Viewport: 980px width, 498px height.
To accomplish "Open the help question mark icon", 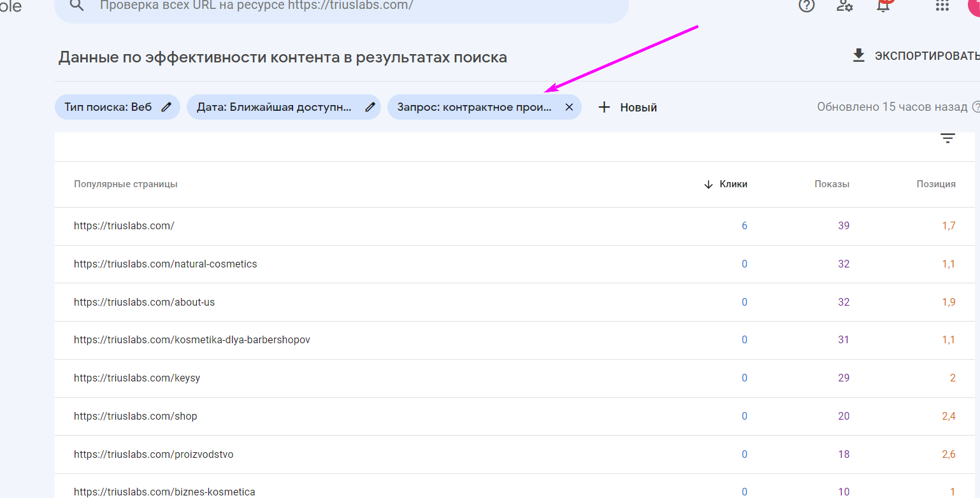I will [807, 5].
